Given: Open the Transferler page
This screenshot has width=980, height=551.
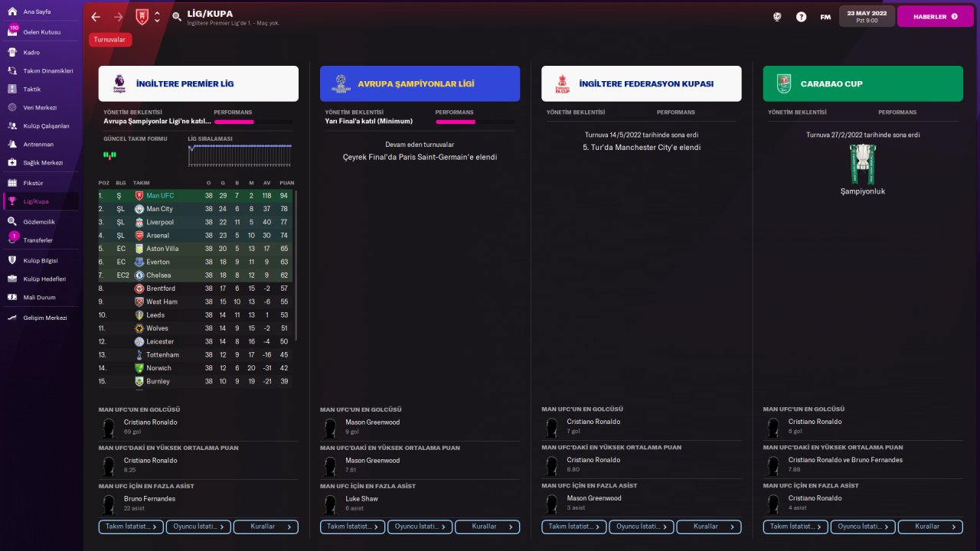Looking at the screenshot, I should point(39,240).
